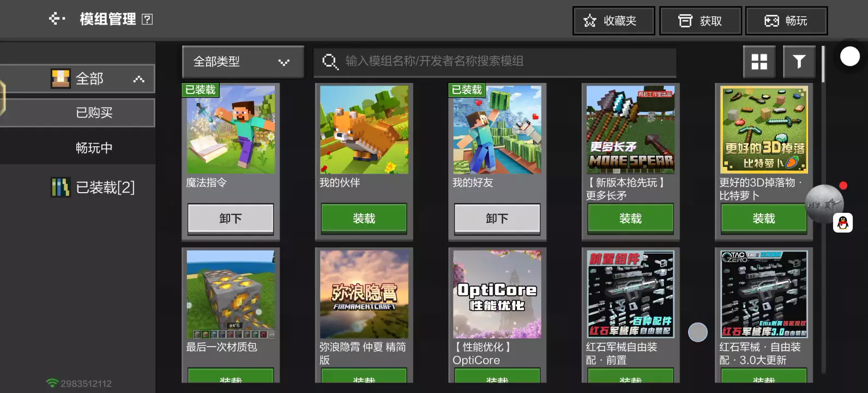This screenshot has width=868, height=393.
Task: Unload the 我的好友 mod with 卸下
Action: point(497,219)
